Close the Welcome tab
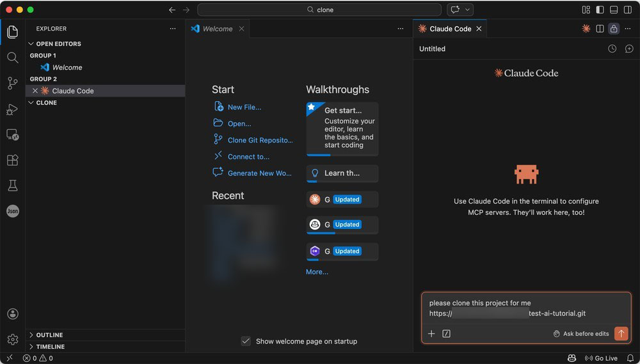The image size is (640, 364). [242, 29]
